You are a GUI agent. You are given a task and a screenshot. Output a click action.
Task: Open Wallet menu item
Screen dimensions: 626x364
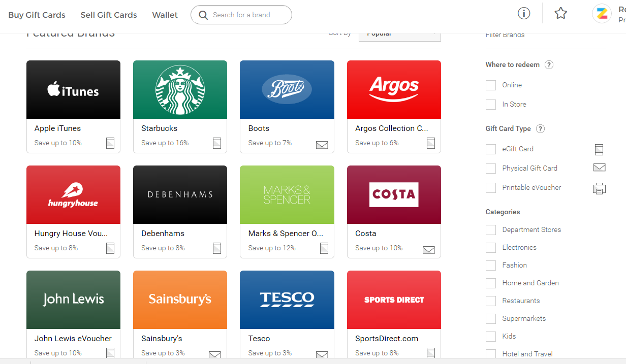(165, 15)
